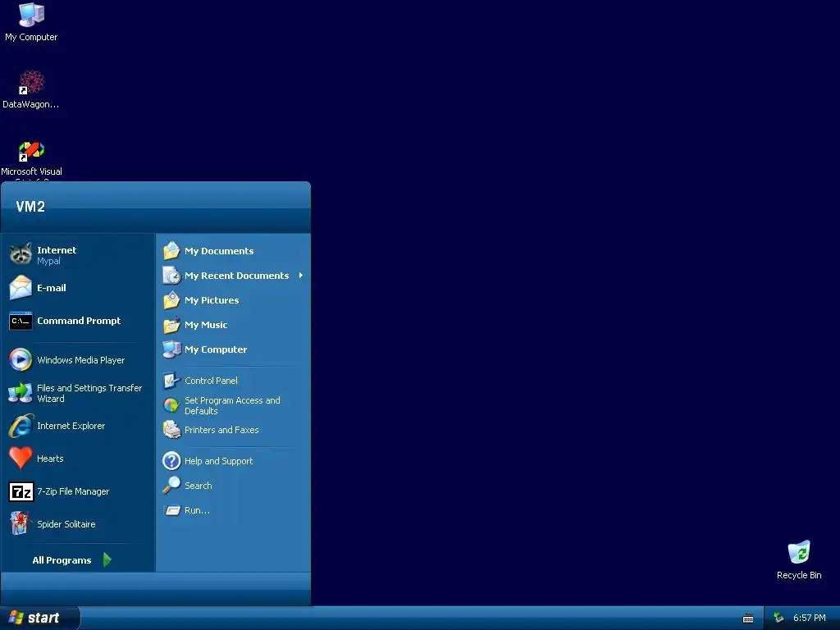Image resolution: width=840 pixels, height=630 pixels.
Task: Launch Spider Solitaire from its icon
Action: (20, 523)
